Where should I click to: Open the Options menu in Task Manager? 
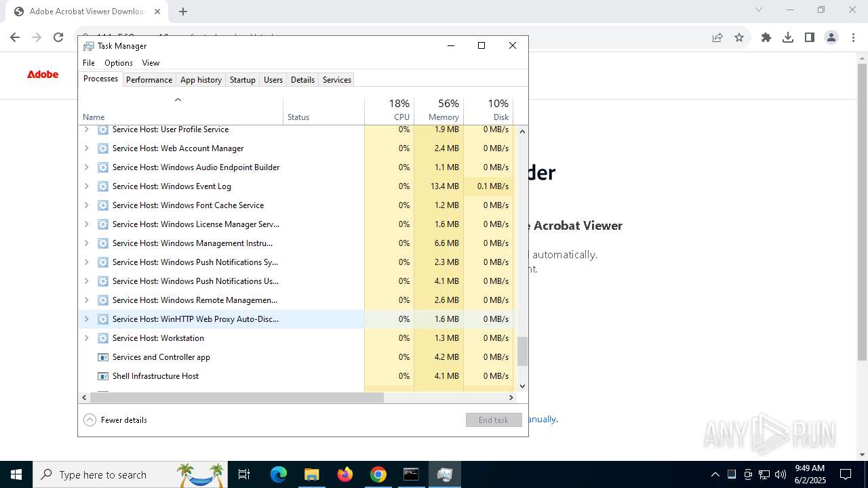pos(119,63)
